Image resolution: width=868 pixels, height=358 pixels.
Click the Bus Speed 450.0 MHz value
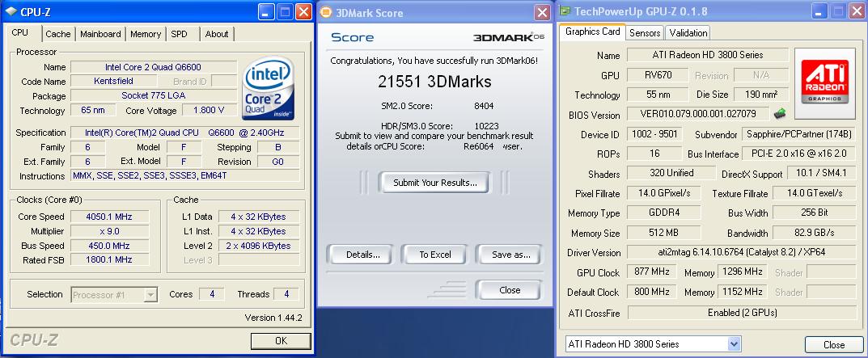pos(109,246)
